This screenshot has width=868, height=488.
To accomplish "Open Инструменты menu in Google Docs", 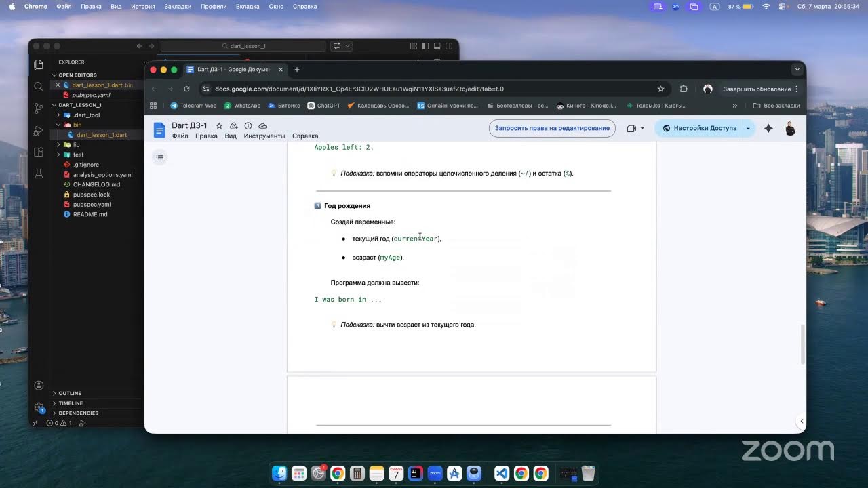I will coord(264,136).
